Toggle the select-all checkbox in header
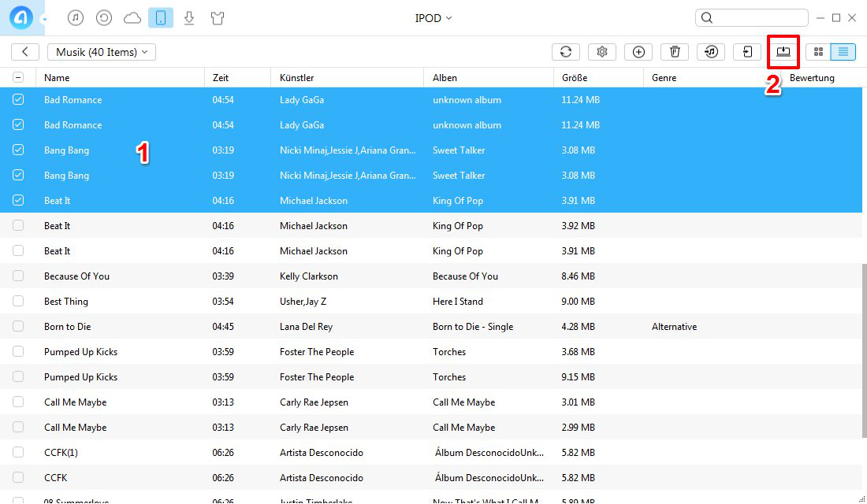The image size is (867, 504). 18,78
